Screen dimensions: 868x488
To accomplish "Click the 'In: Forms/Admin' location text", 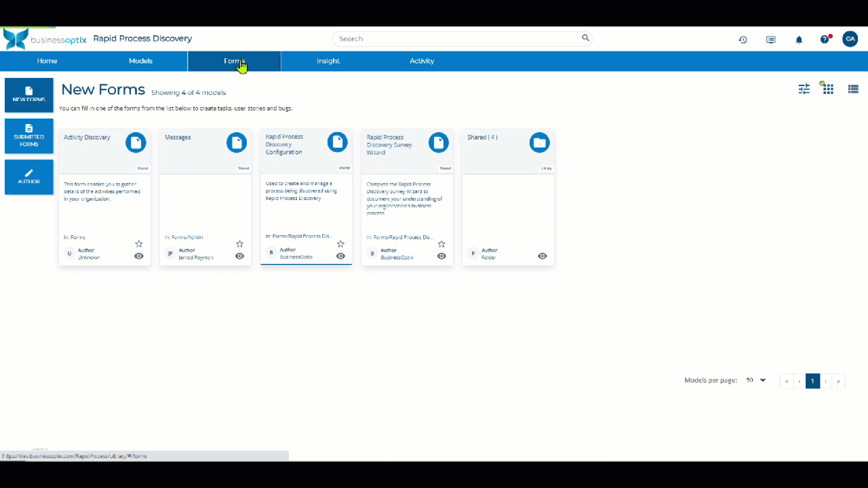I will tap(184, 237).
